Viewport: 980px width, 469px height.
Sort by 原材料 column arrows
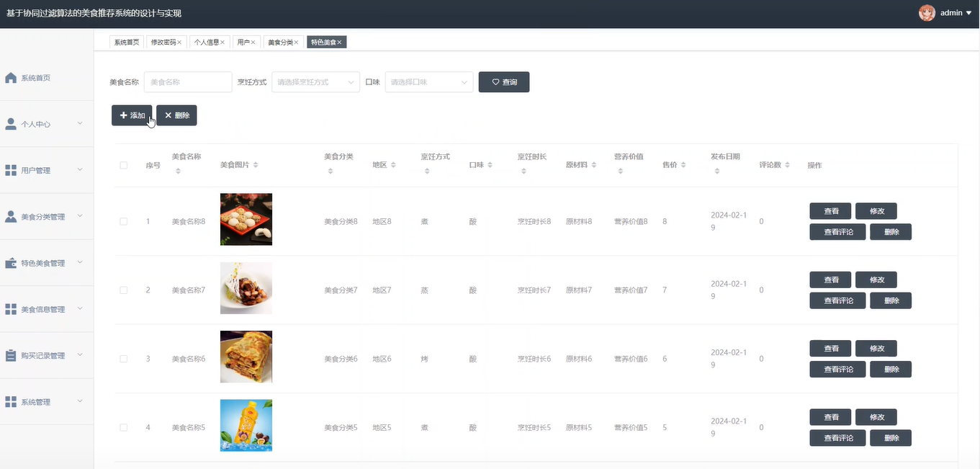594,165
